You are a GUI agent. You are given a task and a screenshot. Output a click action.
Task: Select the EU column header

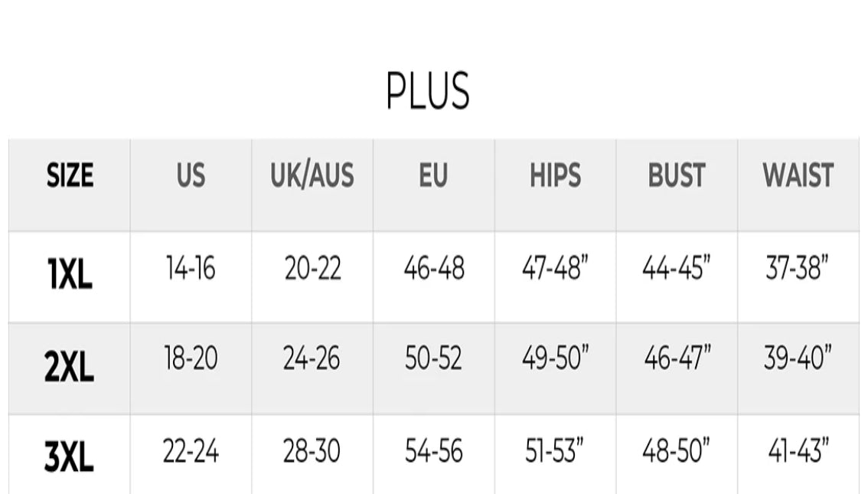[x=432, y=176]
